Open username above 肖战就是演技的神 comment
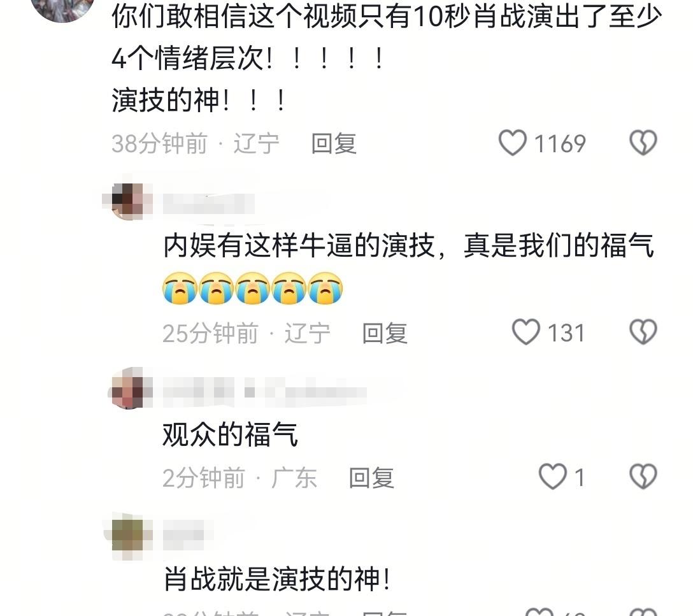Image resolution: width=693 pixels, height=616 pixels. click(184, 534)
